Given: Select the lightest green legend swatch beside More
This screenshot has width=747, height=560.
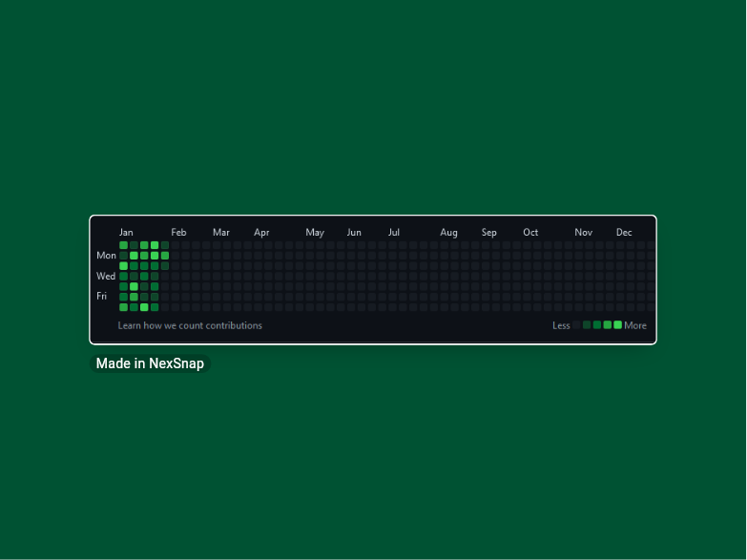Looking at the screenshot, I should click(x=618, y=325).
